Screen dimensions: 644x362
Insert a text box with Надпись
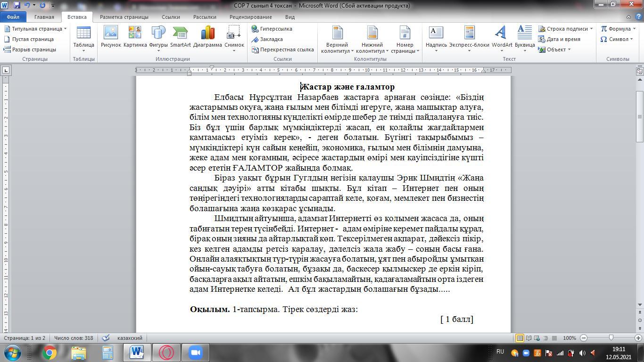pyautogui.click(x=436, y=38)
